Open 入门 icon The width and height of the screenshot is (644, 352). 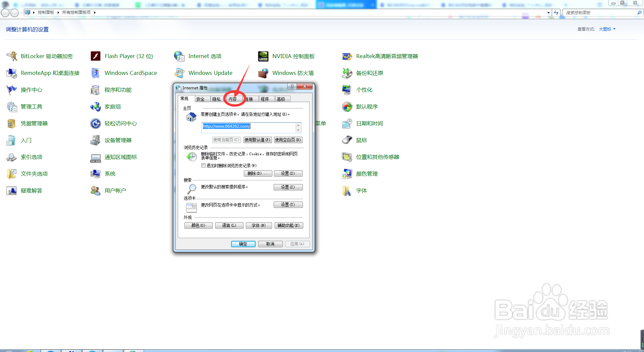[x=12, y=140]
